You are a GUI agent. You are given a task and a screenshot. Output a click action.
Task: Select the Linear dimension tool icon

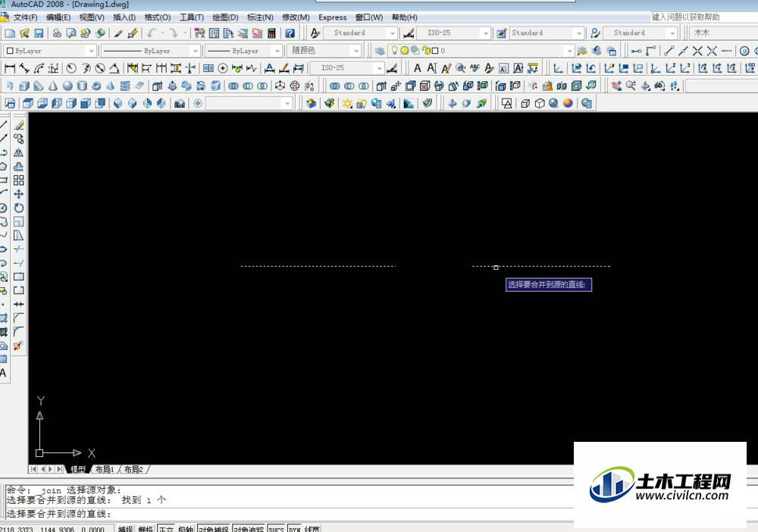point(10,69)
